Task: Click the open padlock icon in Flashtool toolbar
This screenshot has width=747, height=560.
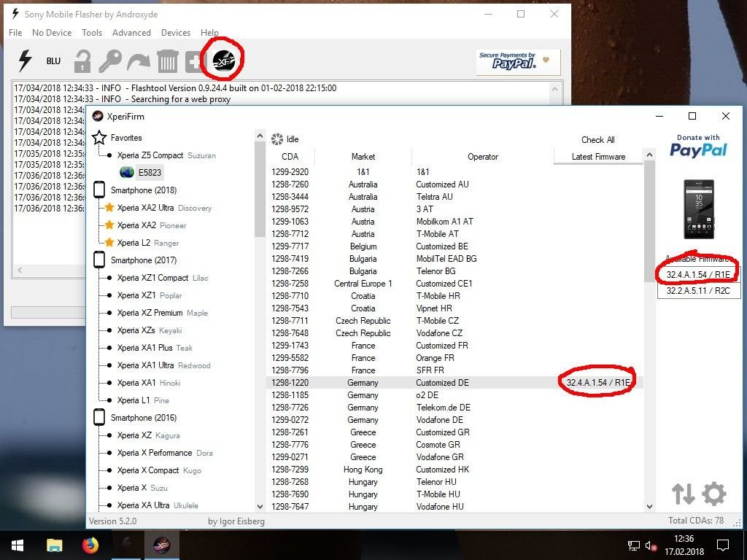Action: [82, 61]
